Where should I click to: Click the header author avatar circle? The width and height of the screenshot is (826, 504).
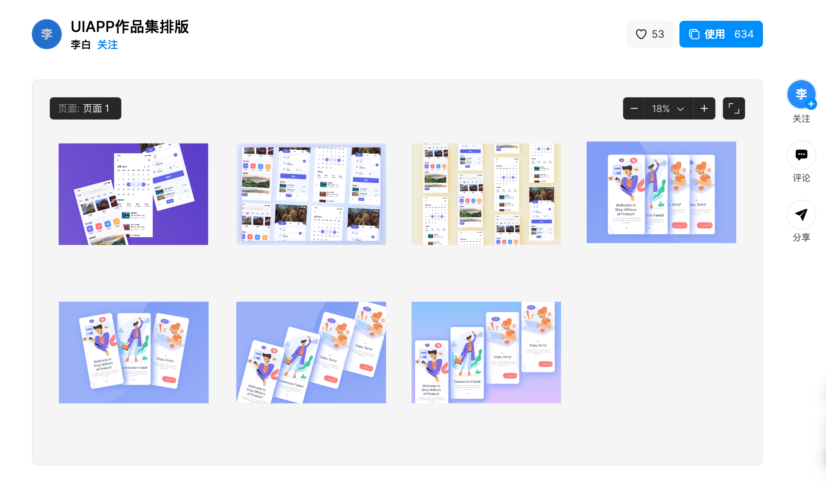47,34
